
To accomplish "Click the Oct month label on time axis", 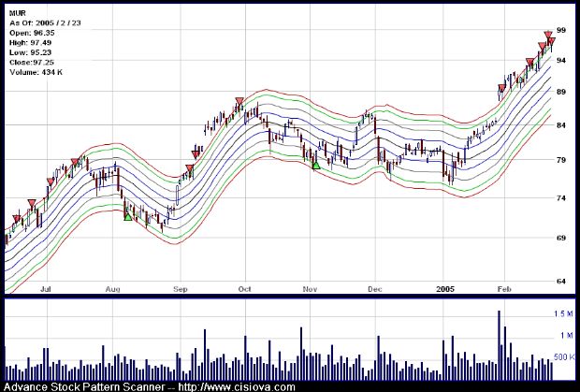I will [244, 289].
